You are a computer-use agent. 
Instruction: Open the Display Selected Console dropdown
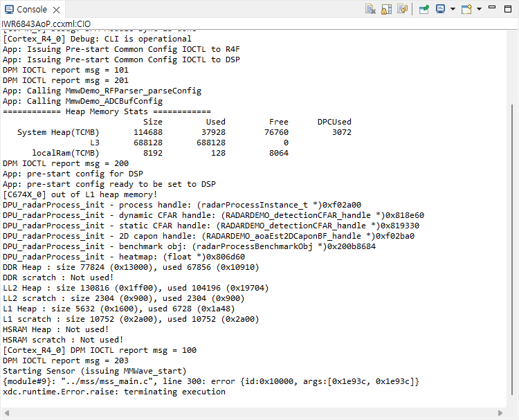tap(453, 9)
